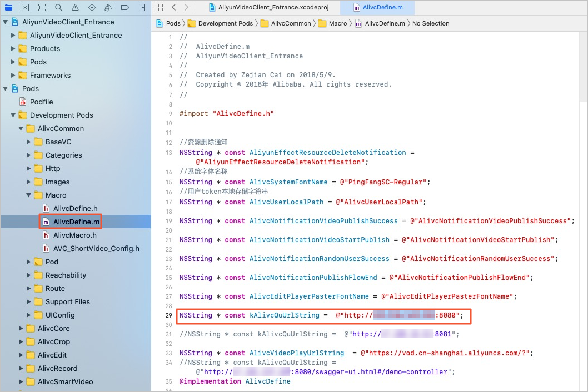Click the AlivcSystemFontName constant

pyautogui.click(x=288, y=182)
